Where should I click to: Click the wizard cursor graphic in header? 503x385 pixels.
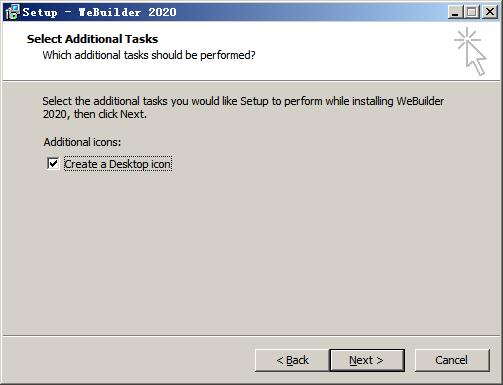tap(470, 51)
